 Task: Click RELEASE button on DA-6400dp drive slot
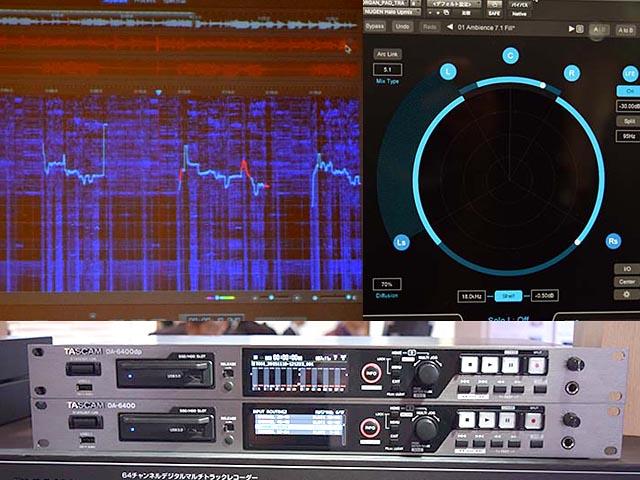[229, 373]
